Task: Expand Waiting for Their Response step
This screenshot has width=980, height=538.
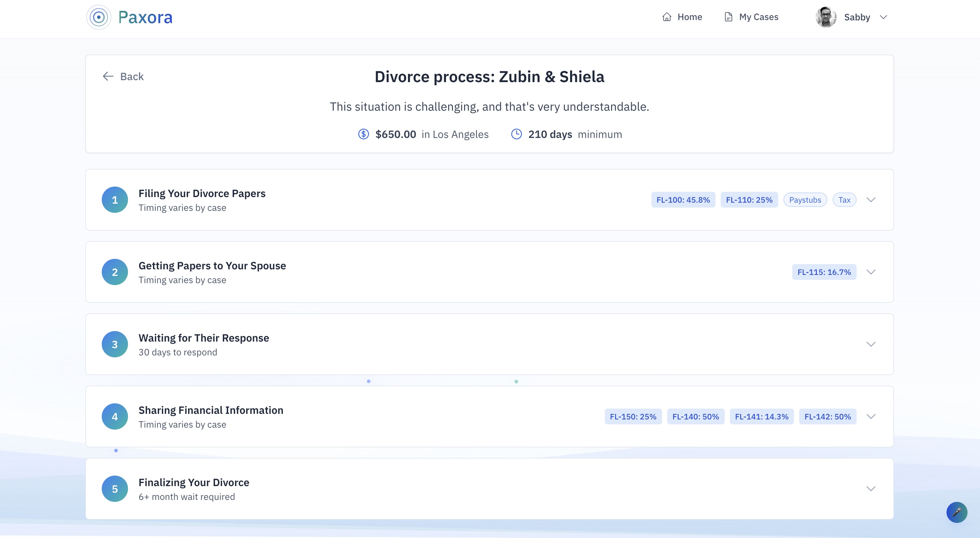Action: 871,344
